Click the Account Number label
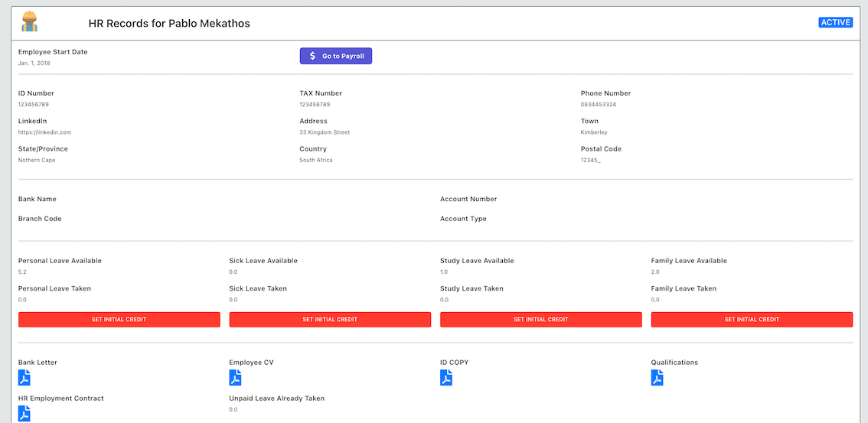 tap(469, 199)
